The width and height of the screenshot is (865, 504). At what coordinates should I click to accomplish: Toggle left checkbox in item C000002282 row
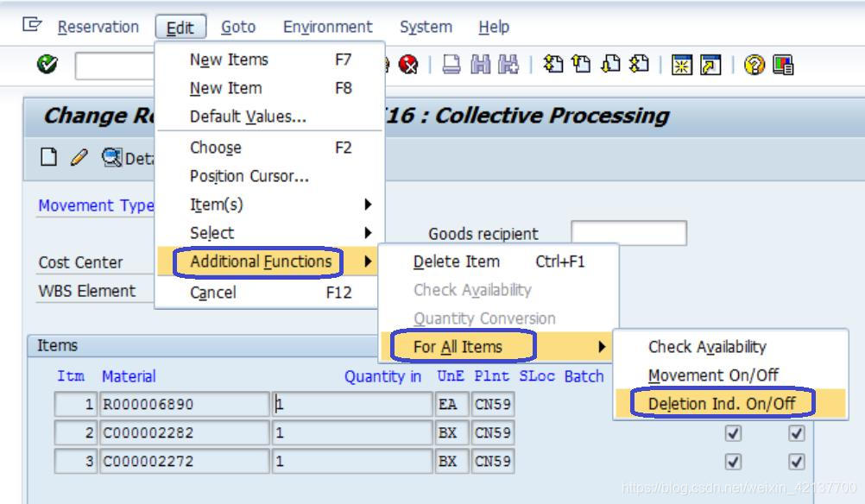coord(733,433)
